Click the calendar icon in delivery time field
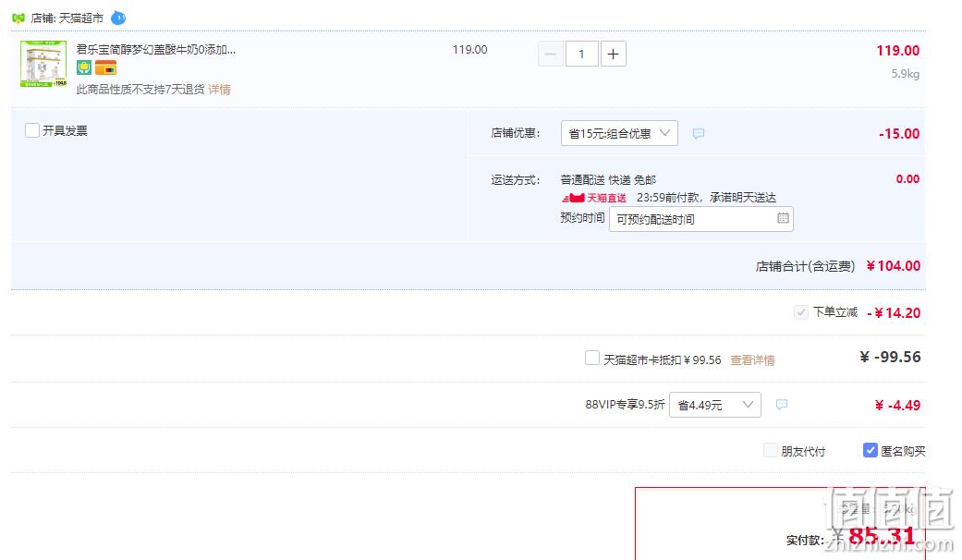The width and height of the screenshot is (962, 560). pyautogui.click(x=783, y=218)
